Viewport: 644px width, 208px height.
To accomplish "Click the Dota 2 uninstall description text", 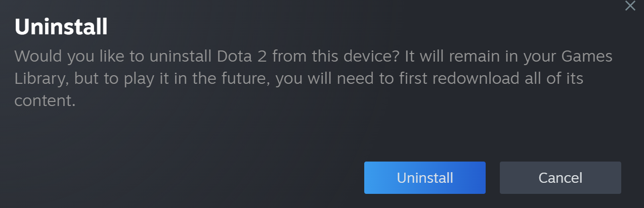I will (x=313, y=79).
